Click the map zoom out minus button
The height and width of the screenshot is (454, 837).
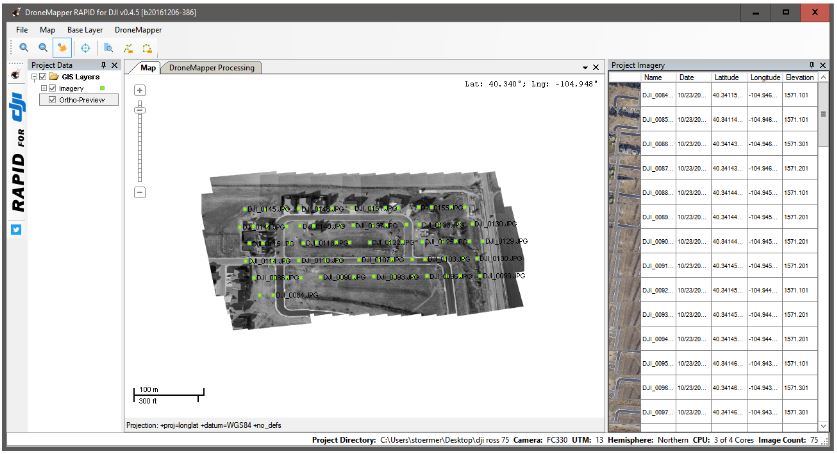coord(140,192)
